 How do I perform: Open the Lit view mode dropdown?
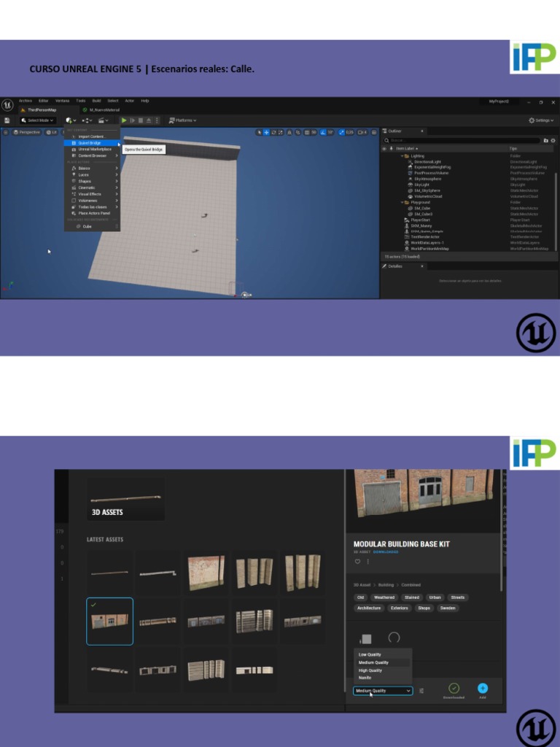click(52, 133)
